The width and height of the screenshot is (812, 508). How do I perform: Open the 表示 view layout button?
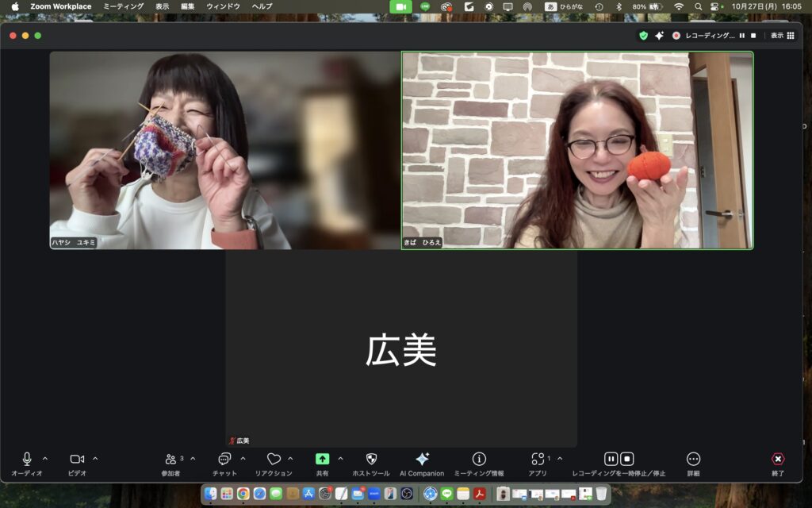tap(782, 36)
